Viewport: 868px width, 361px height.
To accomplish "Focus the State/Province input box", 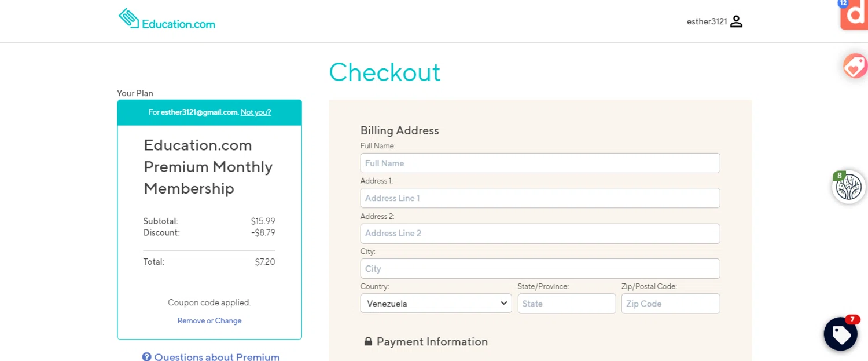I will click(567, 304).
